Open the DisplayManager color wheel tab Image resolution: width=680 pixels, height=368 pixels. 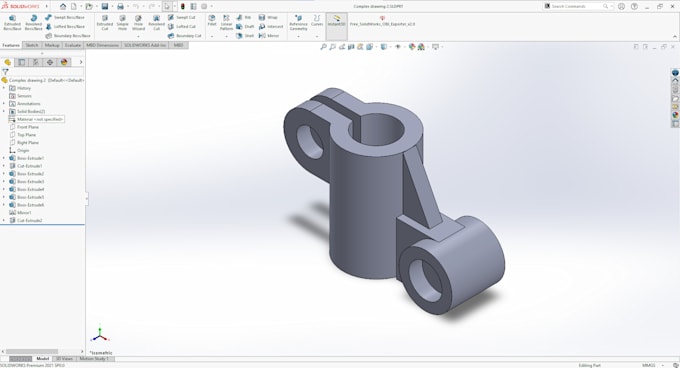[x=64, y=62]
